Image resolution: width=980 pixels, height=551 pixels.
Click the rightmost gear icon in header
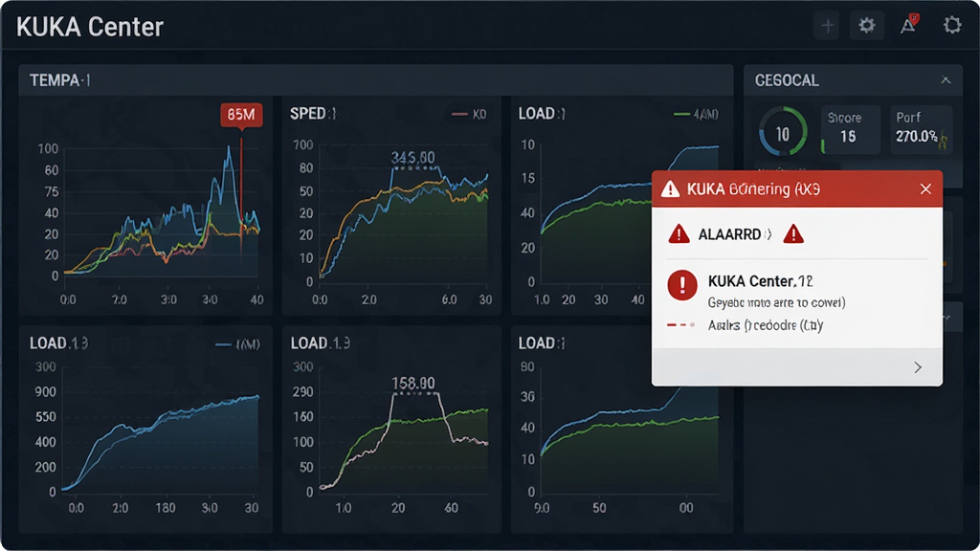click(952, 25)
